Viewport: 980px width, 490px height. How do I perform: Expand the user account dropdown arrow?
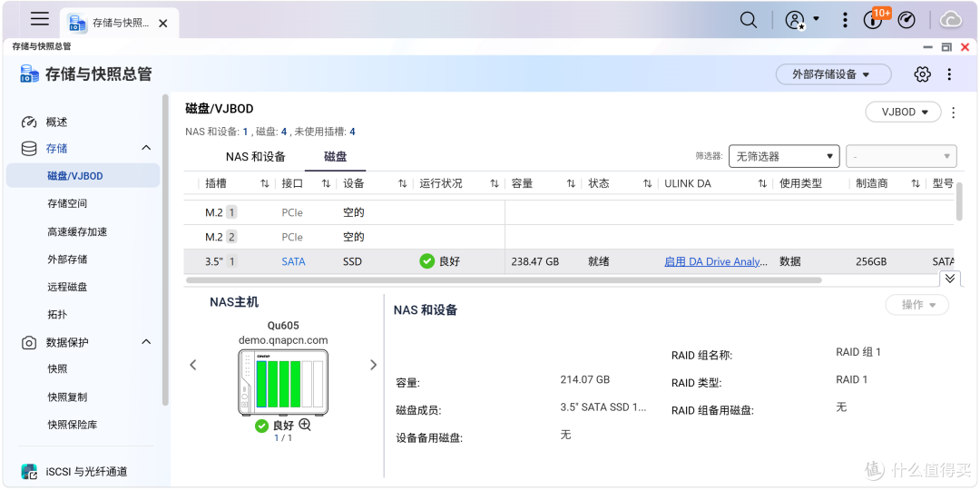(x=817, y=19)
